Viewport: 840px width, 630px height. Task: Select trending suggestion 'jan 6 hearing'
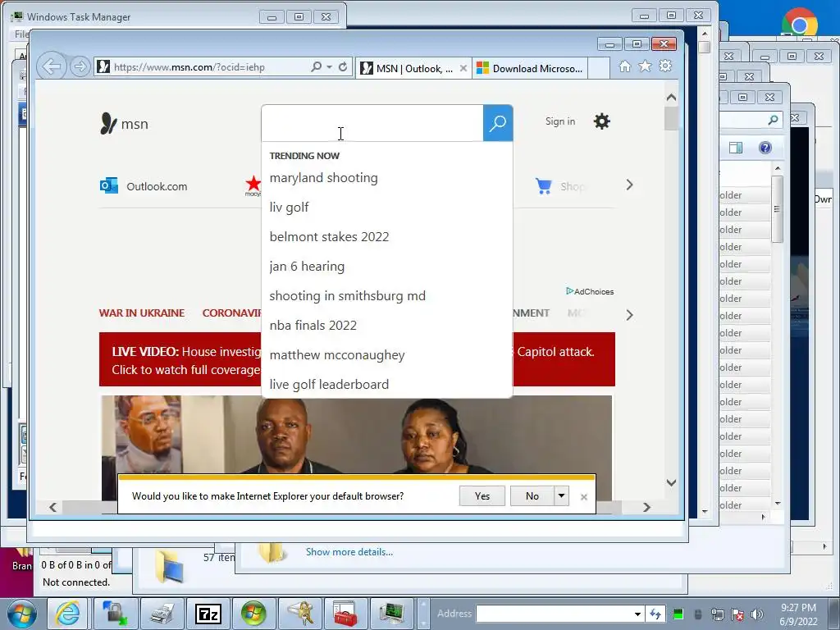(307, 267)
